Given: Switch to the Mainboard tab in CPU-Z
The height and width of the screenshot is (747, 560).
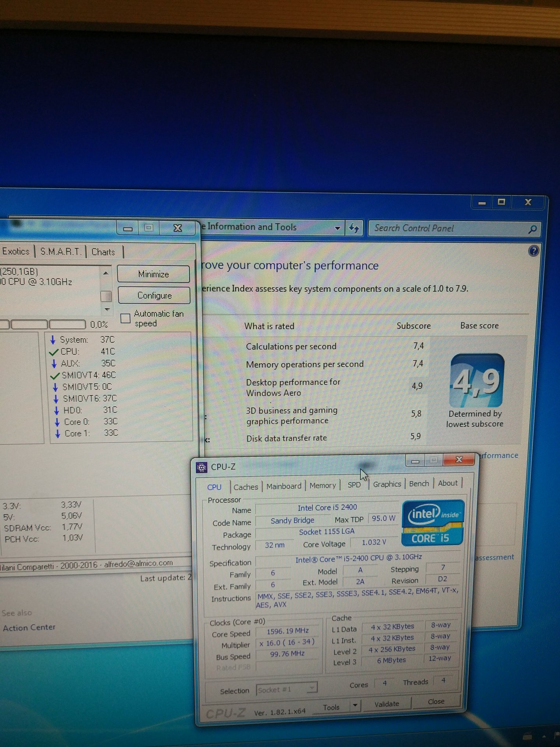Looking at the screenshot, I should coord(284,486).
